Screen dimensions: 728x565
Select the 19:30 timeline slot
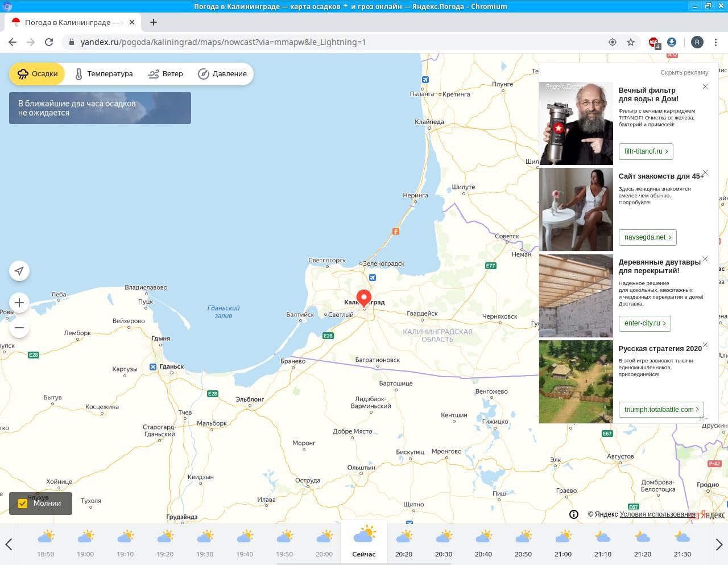[x=205, y=544]
